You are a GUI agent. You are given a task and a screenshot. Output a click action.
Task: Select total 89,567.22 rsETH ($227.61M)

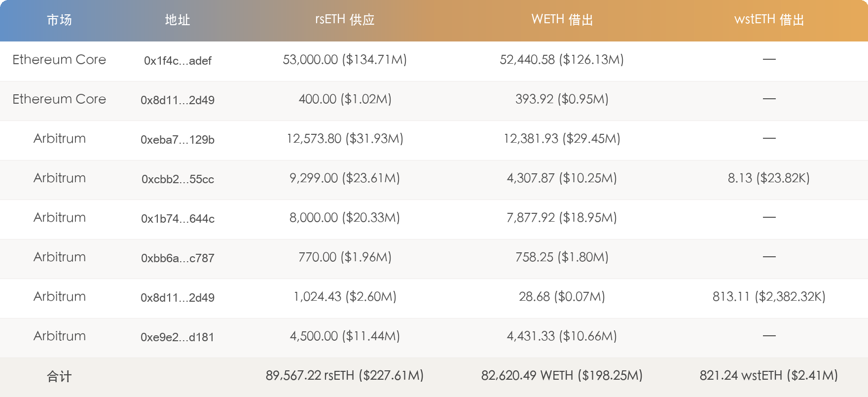pos(345,376)
